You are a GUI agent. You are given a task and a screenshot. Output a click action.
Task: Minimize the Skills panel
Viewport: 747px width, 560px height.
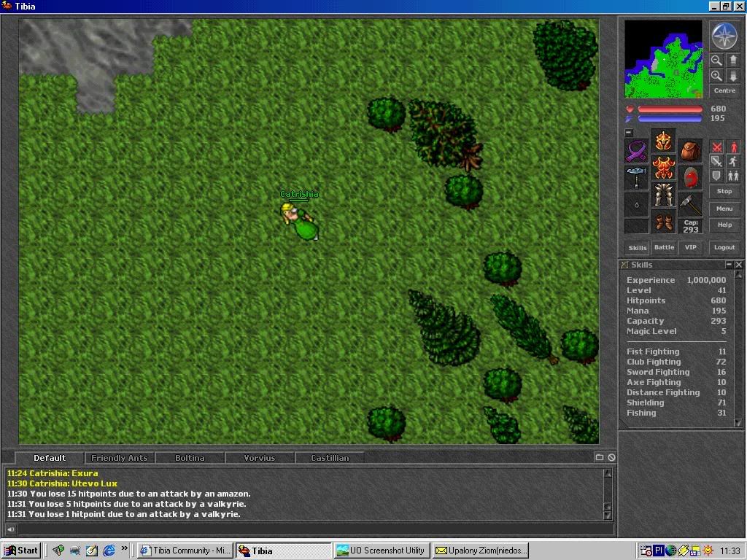click(x=729, y=264)
